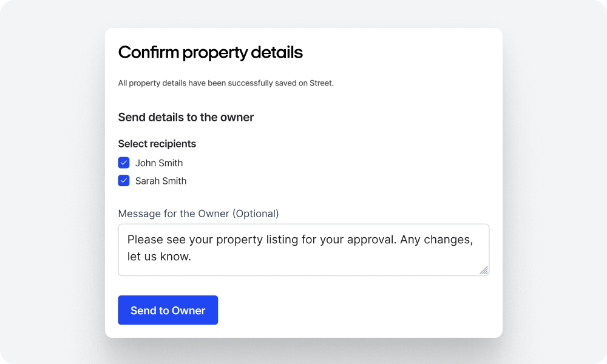Click the textarea resize handle
Screen dimensions: 607x364
coord(485,269)
